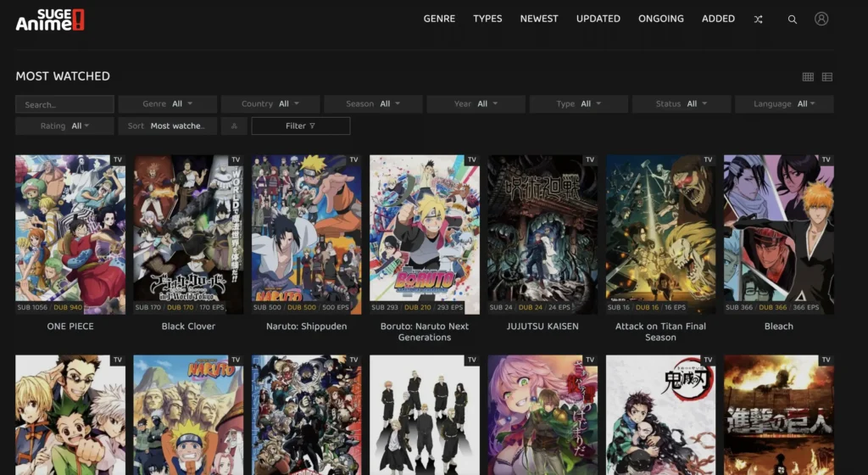The image size is (868, 475).
Task: Expand the Year filter dropdown
Action: [476, 104]
